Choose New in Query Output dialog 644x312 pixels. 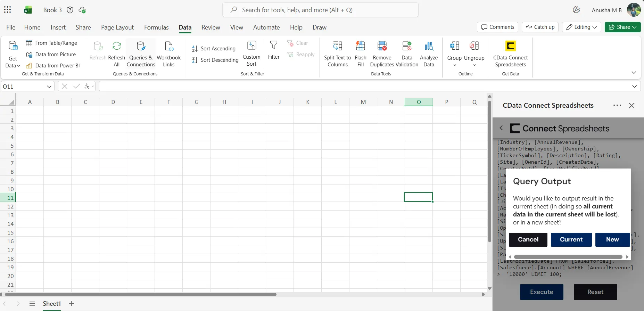pyautogui.click(x=612, y=239)
